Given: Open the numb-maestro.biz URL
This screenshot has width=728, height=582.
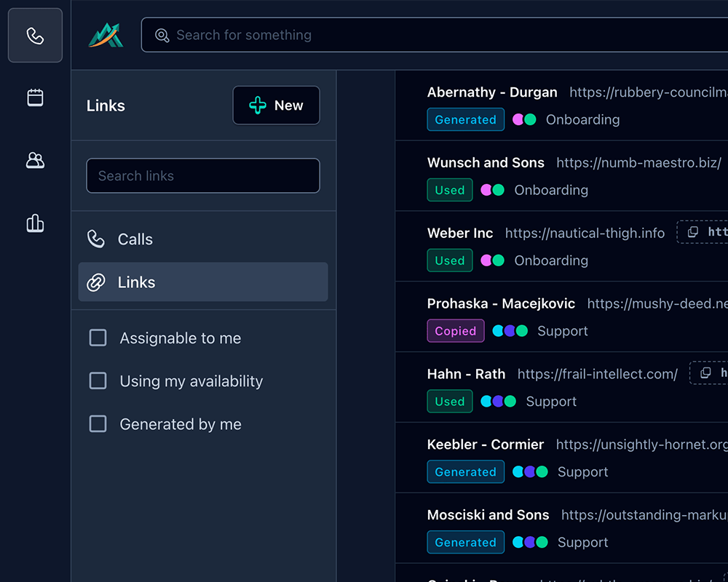Looking at the screenshot, I should [x=639, y=163].
